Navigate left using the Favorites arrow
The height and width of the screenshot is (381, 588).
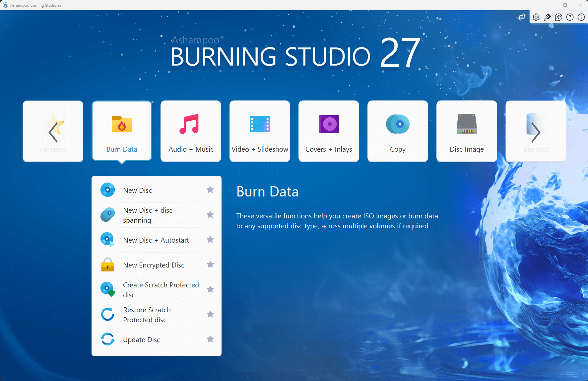tap(53, 131)
